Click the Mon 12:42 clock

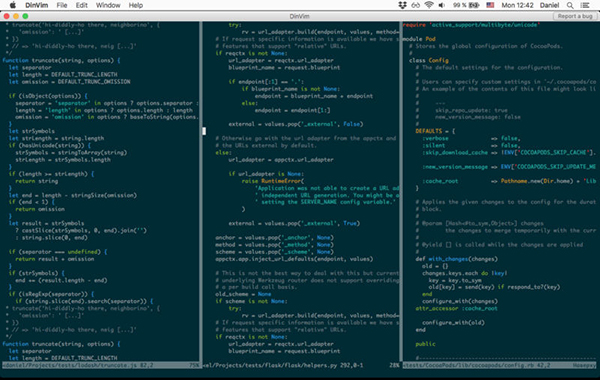tap(517, 5)
